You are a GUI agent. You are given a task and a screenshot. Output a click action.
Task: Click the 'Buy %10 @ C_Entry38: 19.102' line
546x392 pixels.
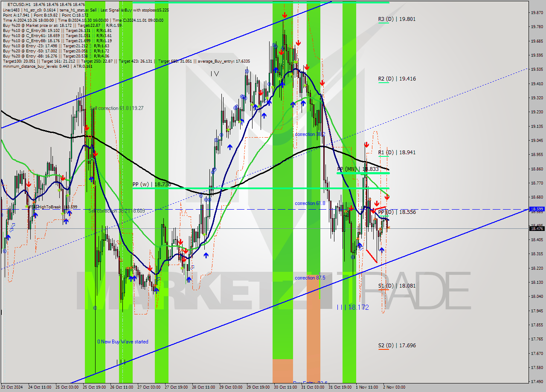point(57,30)
